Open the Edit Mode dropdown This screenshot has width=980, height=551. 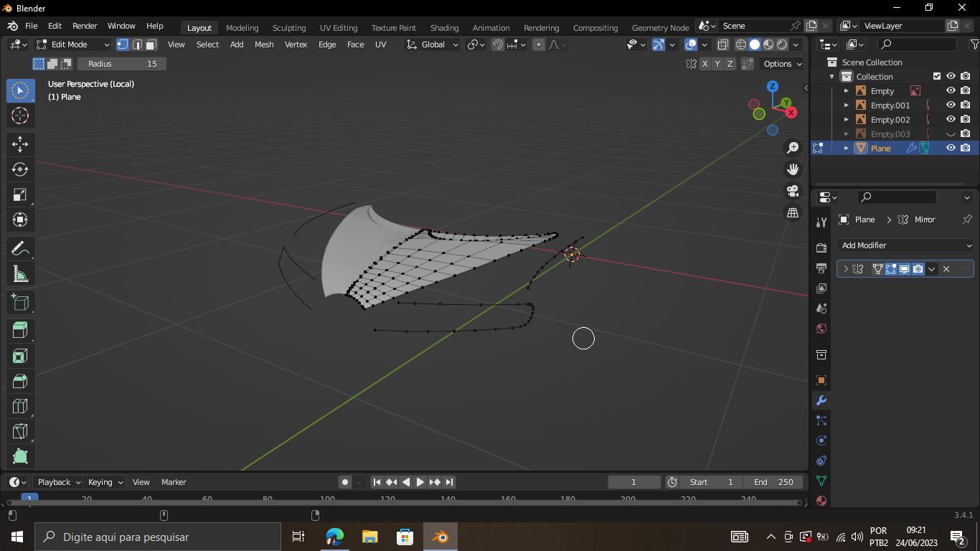tap(73, 44)
